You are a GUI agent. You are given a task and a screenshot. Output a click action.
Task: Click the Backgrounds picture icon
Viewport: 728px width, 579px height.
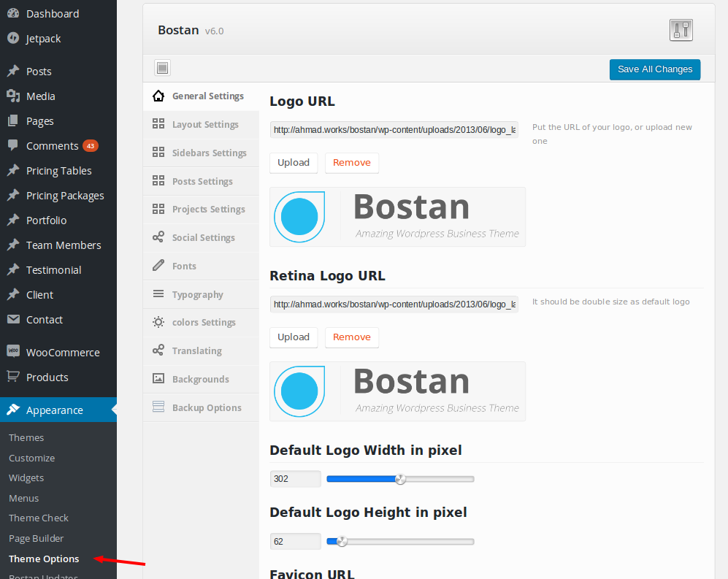tap(158, 379)
